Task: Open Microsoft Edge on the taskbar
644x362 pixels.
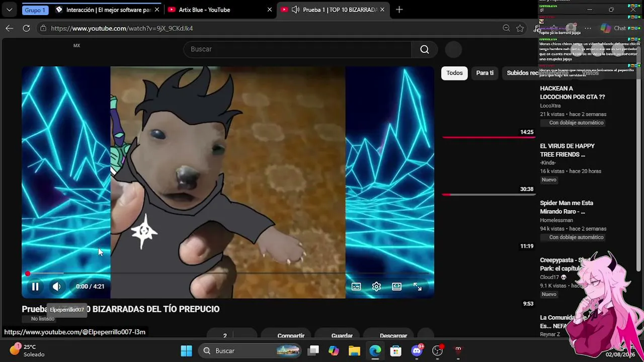Action: (375, 351)
